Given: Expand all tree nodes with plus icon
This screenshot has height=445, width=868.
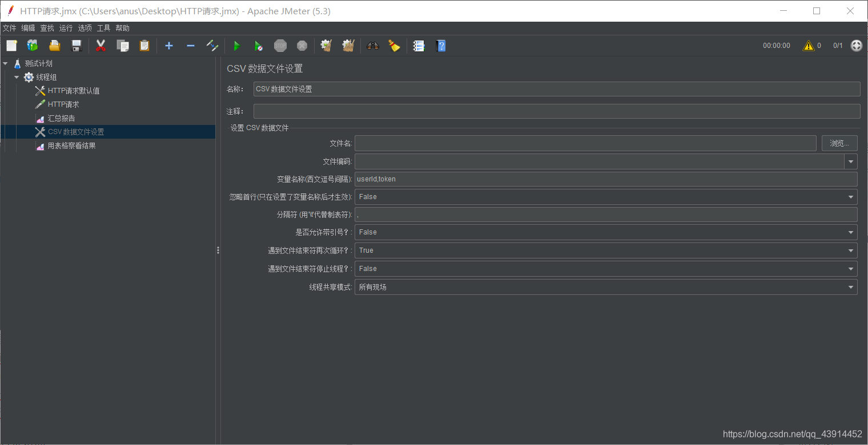Looking at the screenshot, I should (169, 46).
